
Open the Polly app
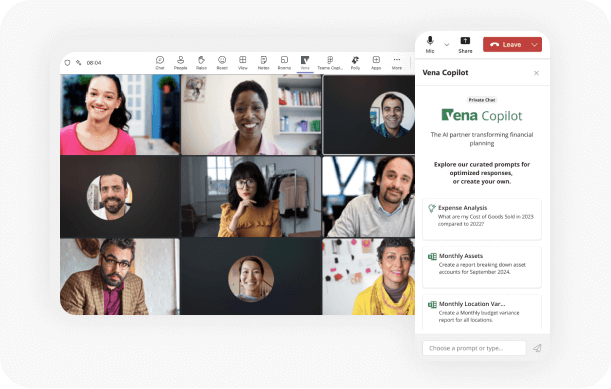355,62
